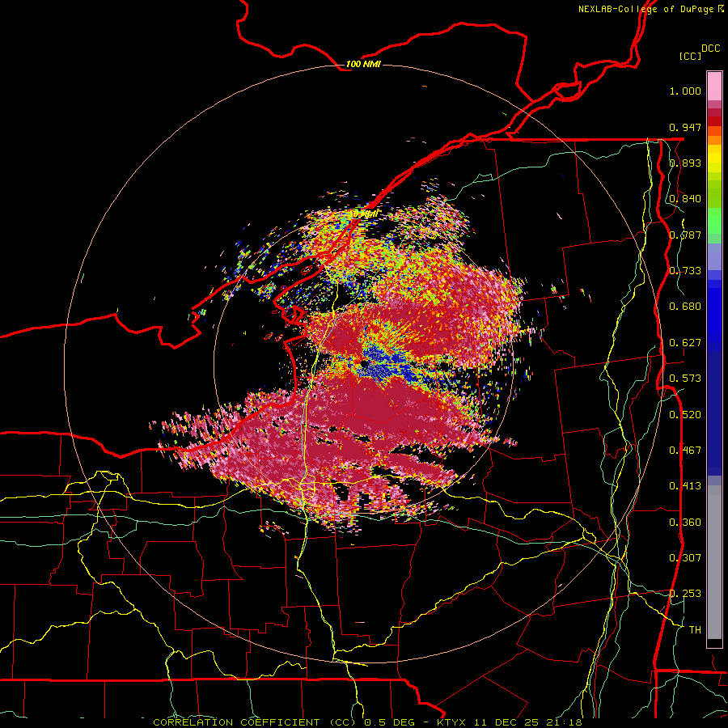Click the DCC label above color scale

[711, 49]
